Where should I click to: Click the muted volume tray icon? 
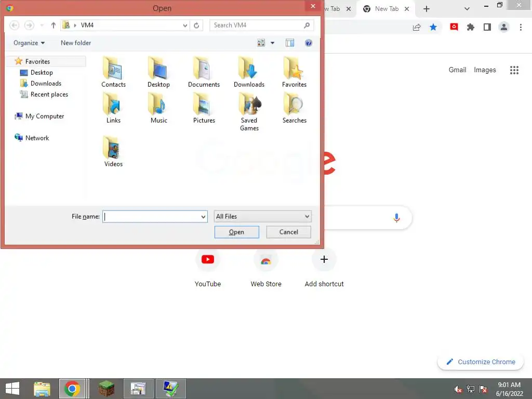[458, 389]
